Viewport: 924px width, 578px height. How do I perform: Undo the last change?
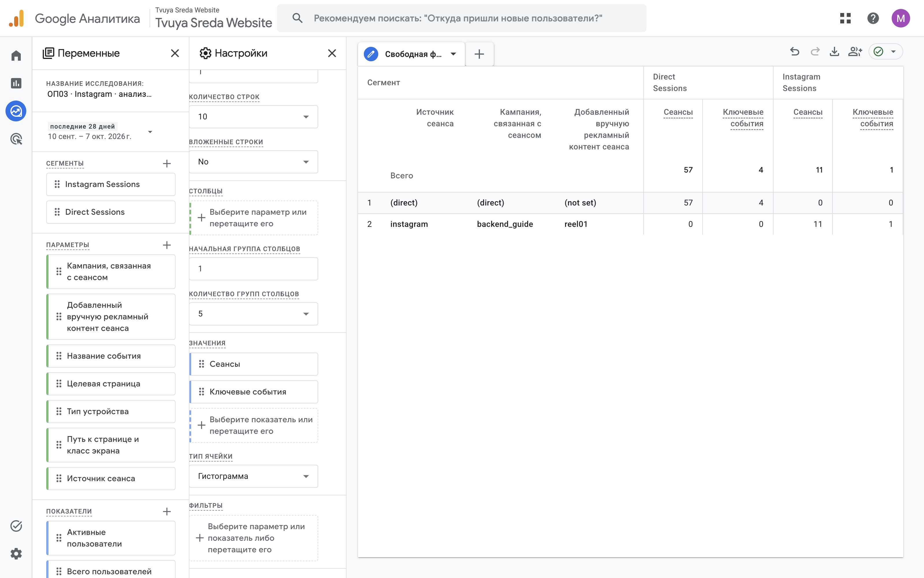click(x=795, y=52)
